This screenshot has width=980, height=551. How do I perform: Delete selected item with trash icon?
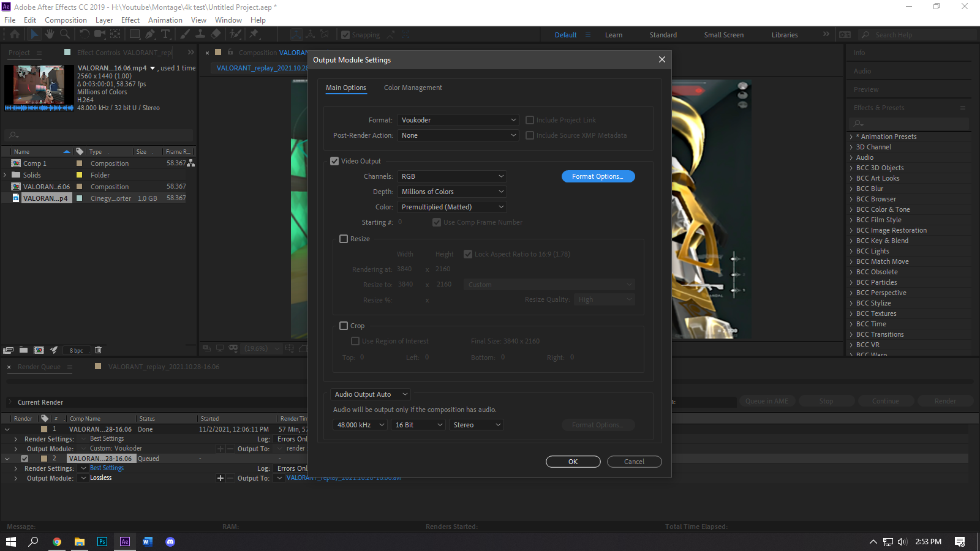click(x=98, y=350)
